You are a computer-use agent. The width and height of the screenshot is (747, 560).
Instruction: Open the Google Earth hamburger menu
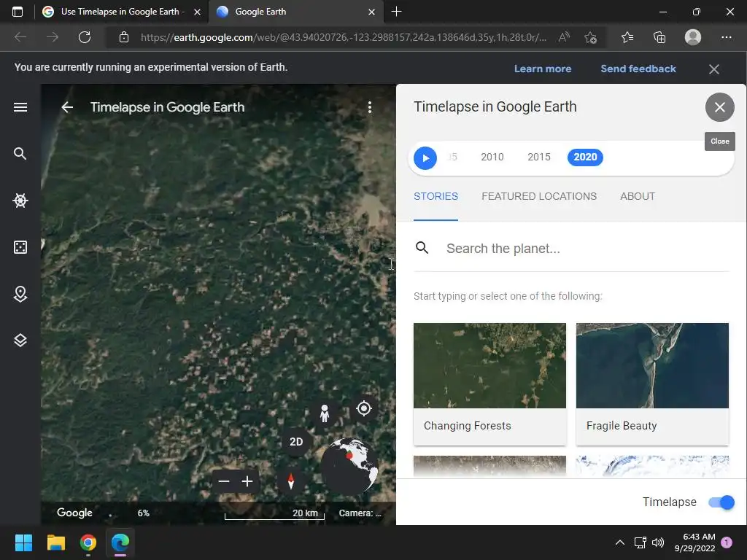point(20,107)
